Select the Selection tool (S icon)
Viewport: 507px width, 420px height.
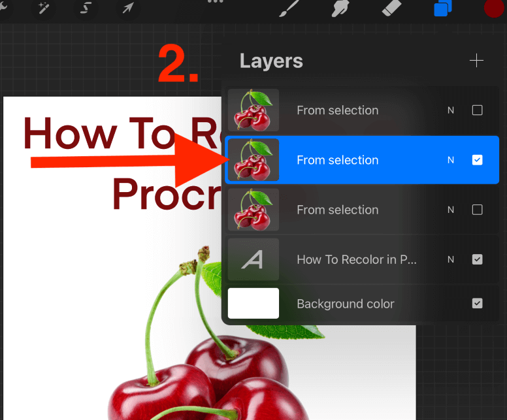85,8
